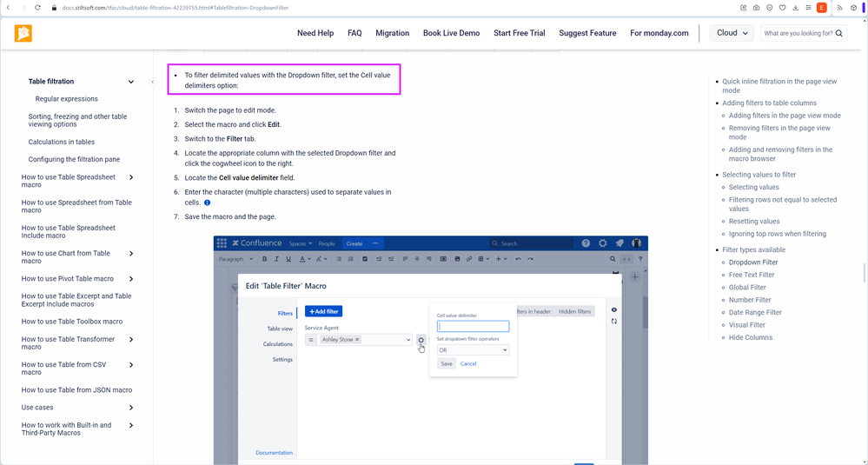Open 'How to use Spreadsheet from Table macro'

coord(76,207)
